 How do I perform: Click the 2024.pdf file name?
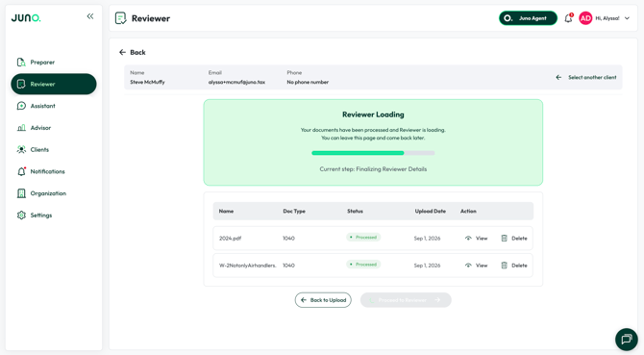pos(230,239)
